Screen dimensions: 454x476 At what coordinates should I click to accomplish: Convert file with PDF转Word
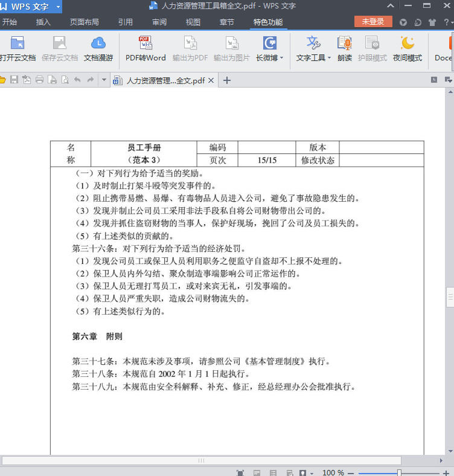click(145, 48)
